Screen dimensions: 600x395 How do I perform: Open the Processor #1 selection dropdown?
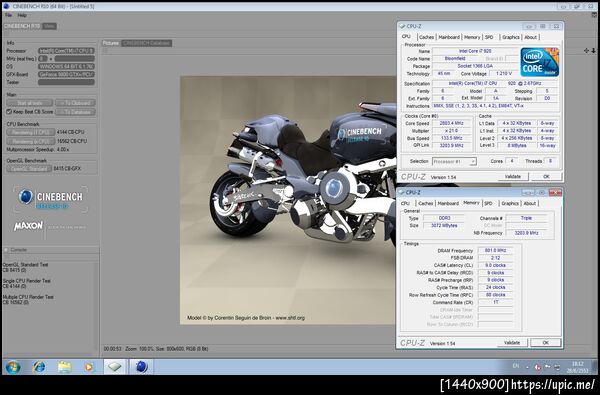454,161
